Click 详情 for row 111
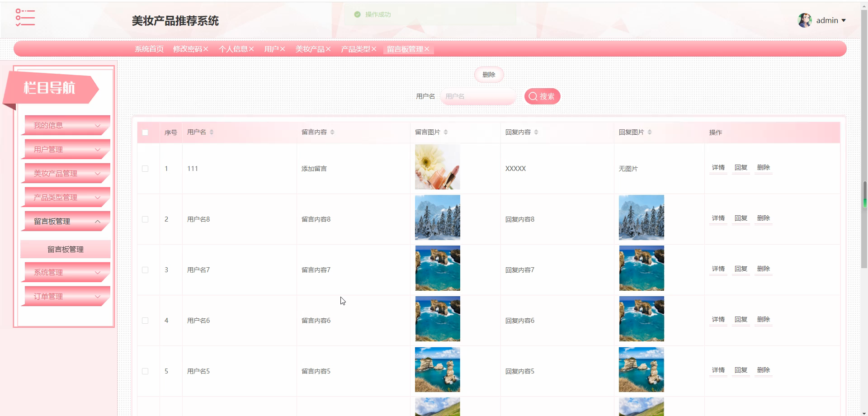The width and height of the screenshot is (868, 416). 718,168
